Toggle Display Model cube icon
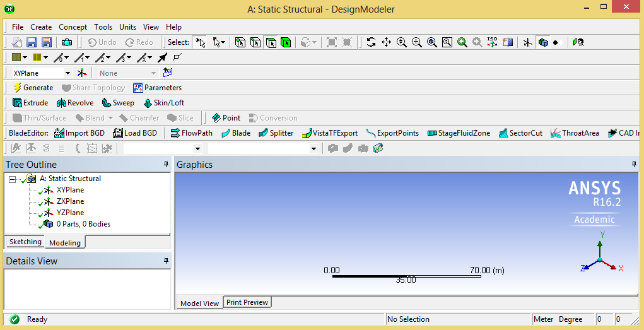The height and width of the screenshot is (330, 644). click(543, 42)
